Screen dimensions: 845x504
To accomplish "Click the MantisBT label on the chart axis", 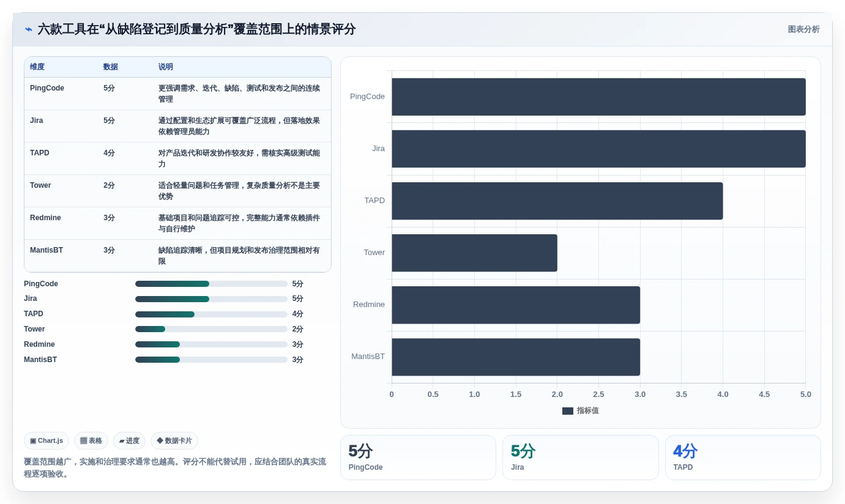I will (x=368, y=357).
